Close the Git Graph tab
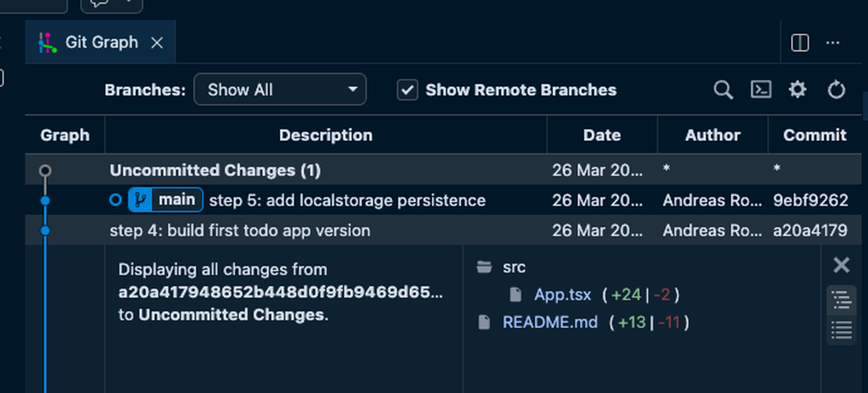This screenshot has height=393, width=868. point(157,42)
